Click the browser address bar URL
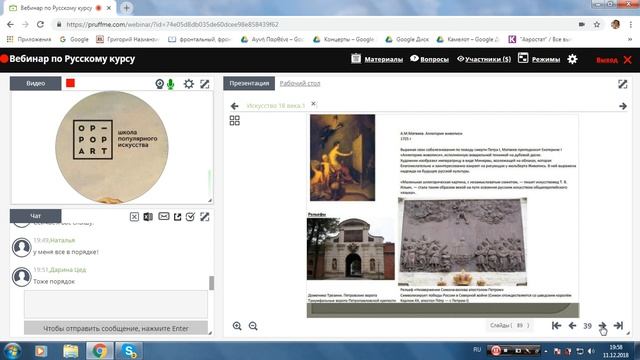 click(173, 24)
